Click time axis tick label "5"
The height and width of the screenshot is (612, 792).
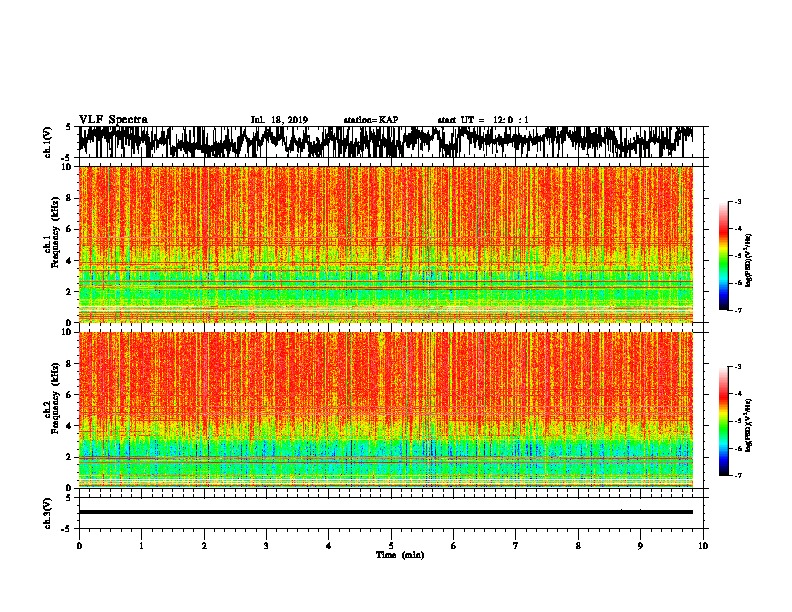[391, 546]
